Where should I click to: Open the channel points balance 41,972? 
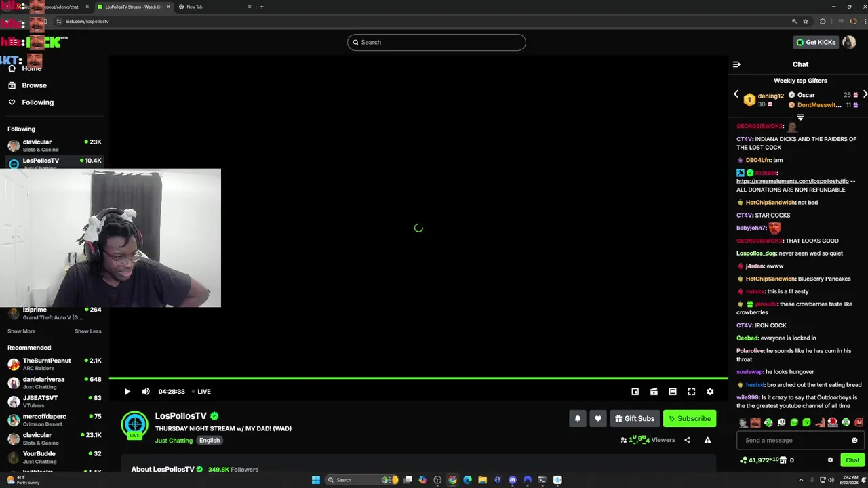tap(759, 460)
